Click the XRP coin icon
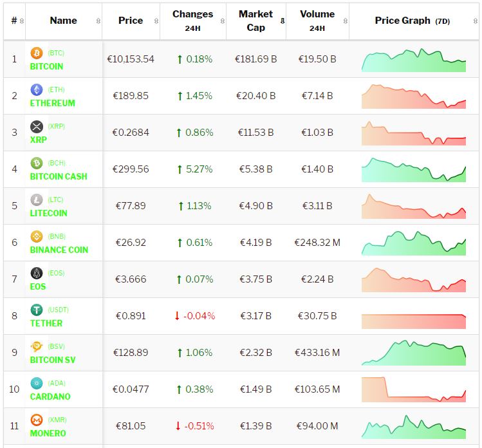The width and height of the screenshot is (482, 448). [37, 127]
